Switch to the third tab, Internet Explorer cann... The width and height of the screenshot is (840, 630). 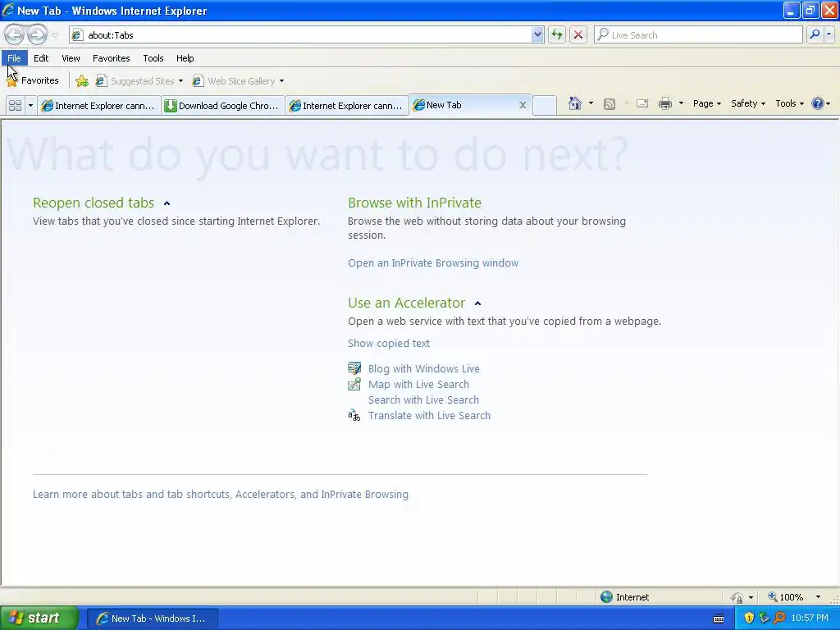(347, 106)
